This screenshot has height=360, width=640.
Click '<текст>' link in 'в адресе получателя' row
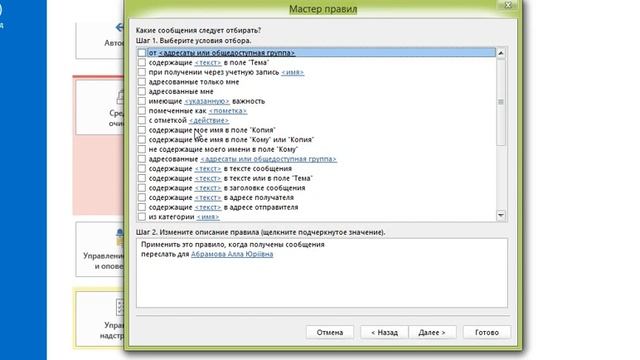pos(208,198)
